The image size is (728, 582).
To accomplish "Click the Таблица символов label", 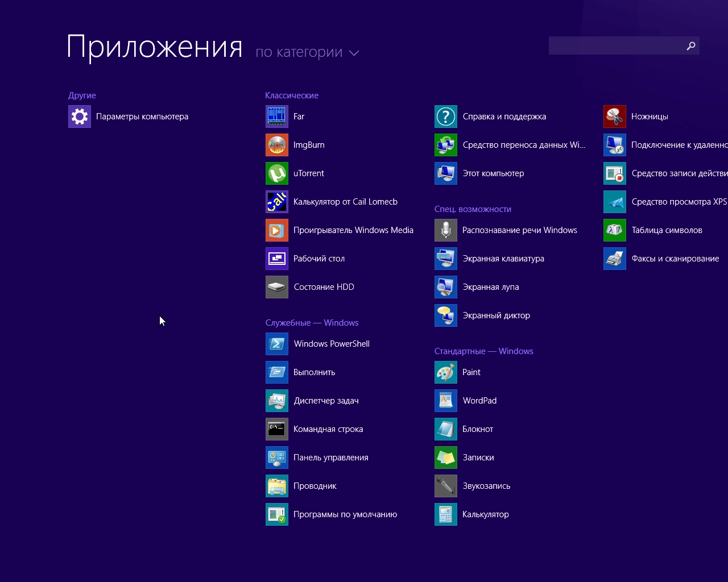I will (667, 230).
